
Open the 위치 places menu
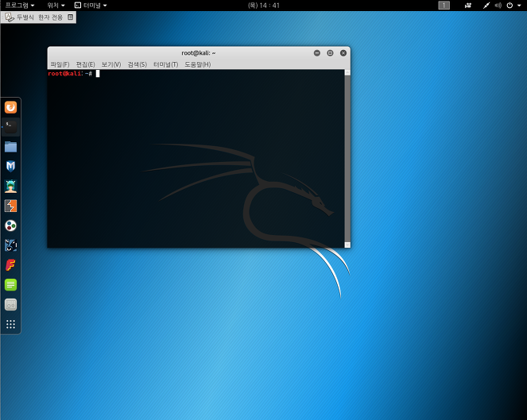pyautogui.click(x=56, y=6)
